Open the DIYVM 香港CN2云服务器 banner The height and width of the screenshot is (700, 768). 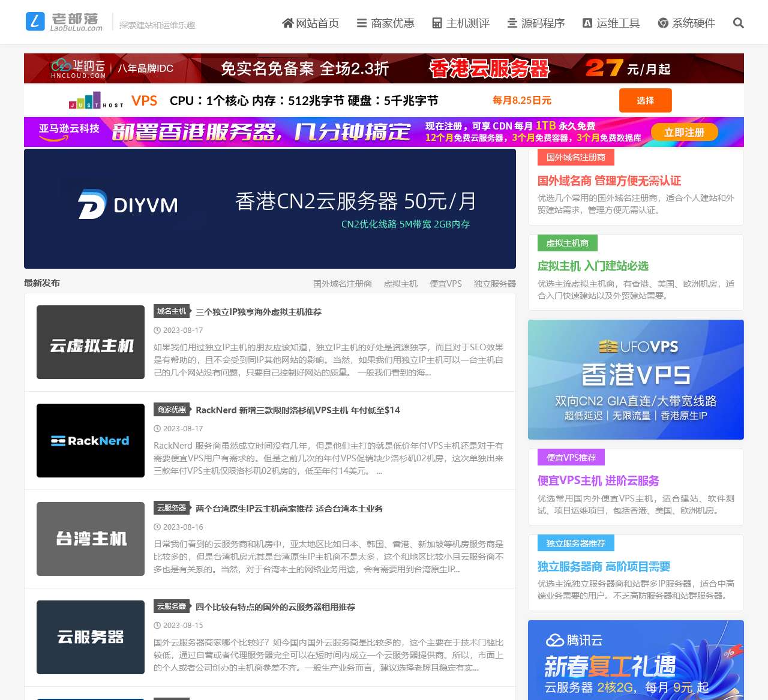coord(270,209)
